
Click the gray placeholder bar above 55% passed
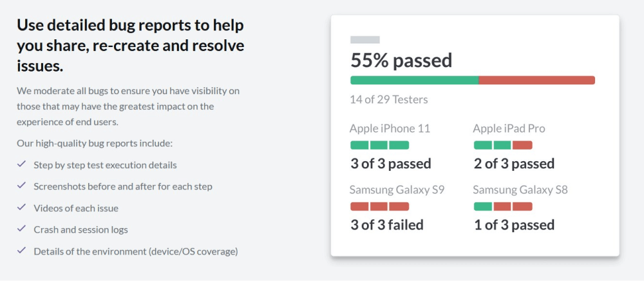click(365, 40)
